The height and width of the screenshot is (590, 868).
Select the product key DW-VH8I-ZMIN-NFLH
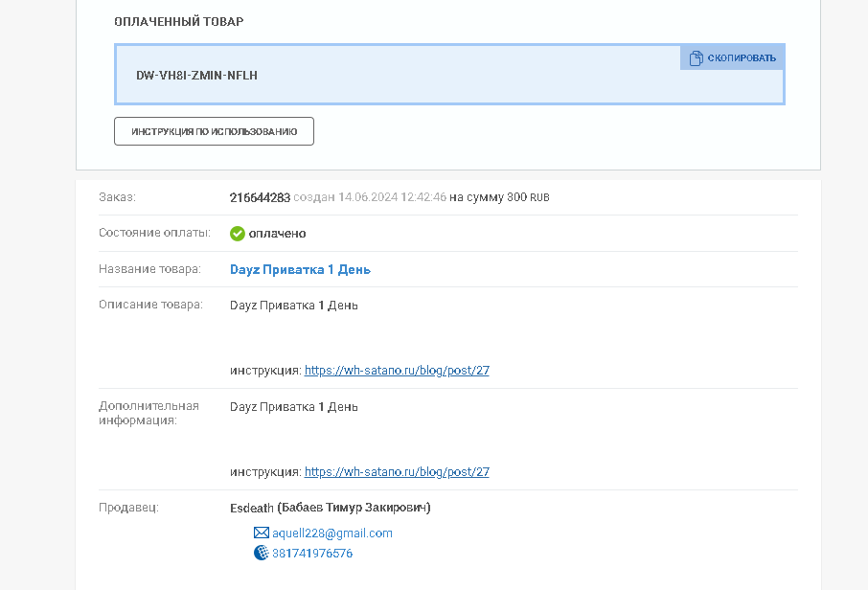point(196,75)
